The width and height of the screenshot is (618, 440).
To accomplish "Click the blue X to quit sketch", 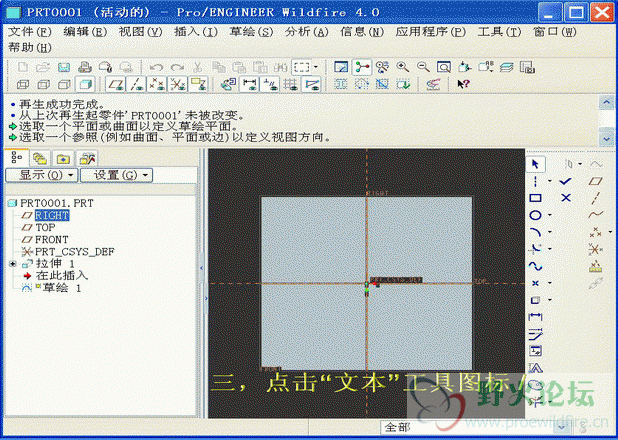I will 566,198.
